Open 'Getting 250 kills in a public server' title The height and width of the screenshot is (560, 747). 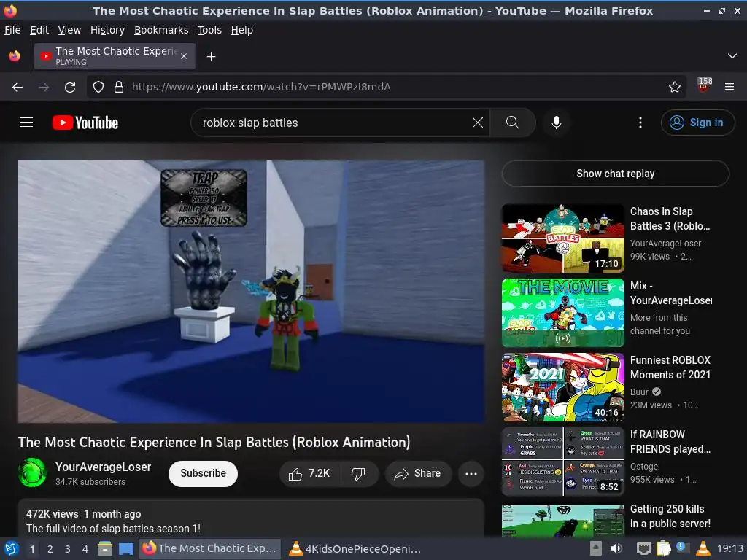tap(670, 516)
